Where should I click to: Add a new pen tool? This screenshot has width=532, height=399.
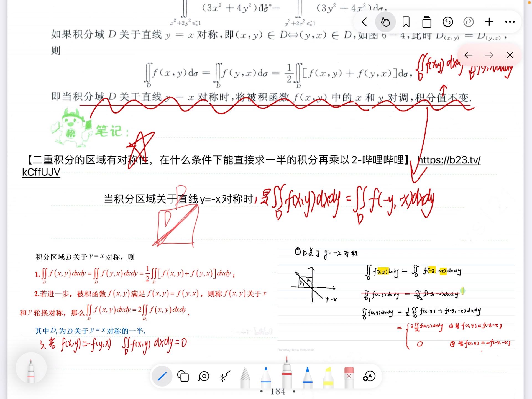[369, 376]
